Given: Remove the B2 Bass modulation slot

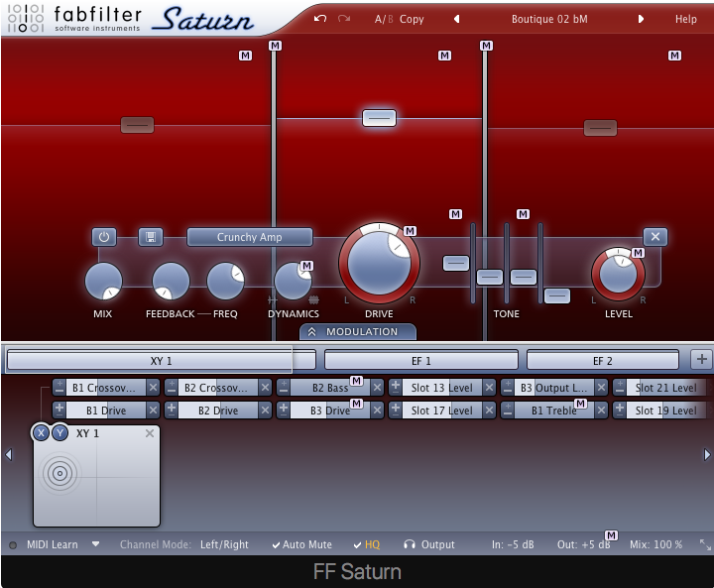Looking at the screenshot, I should click(377, 388).
